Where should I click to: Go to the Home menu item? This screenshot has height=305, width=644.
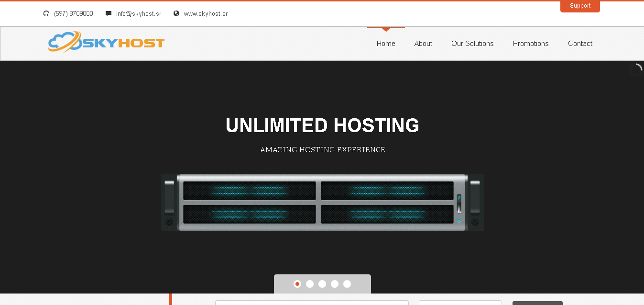(386, 44)
